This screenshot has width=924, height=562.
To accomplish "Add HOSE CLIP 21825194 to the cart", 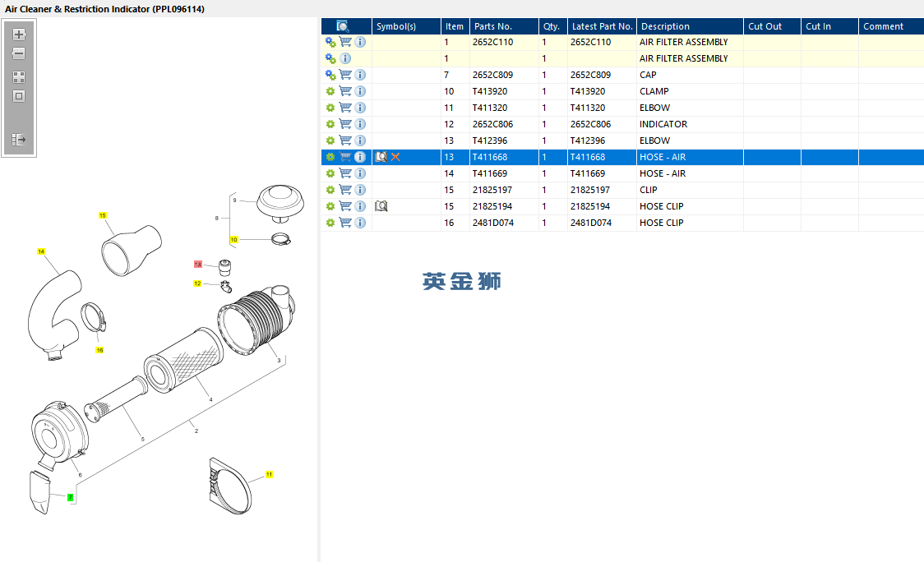I will pos(345,206).
